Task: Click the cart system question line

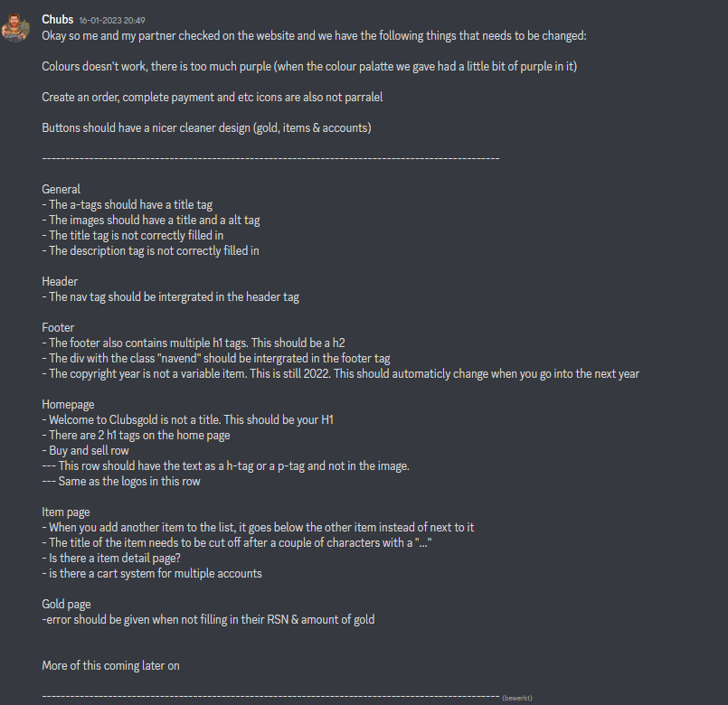Action: [x=152, y=574]
